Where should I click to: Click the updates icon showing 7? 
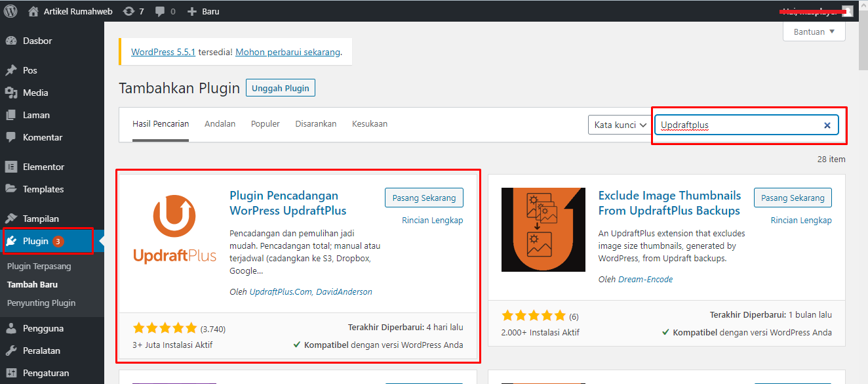tap(128, 11)
